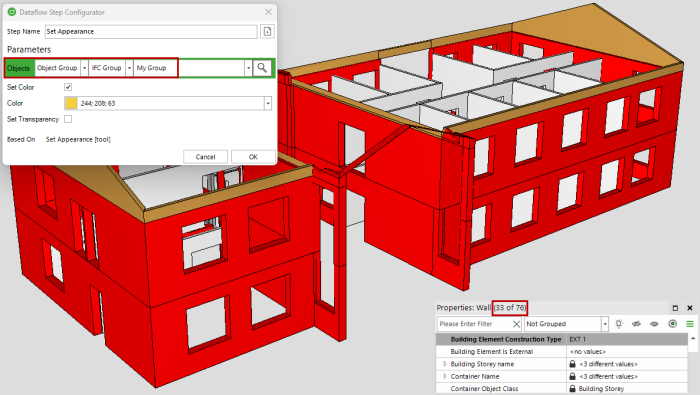Click the crossed-out eye hide icon
Image resolution: width=700 pixels, height=395 pixels.
point(636,324)
